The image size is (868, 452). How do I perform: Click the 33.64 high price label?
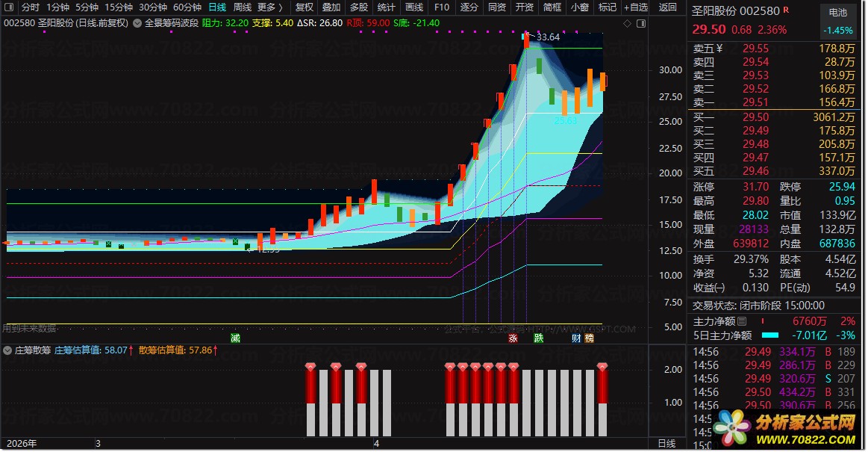tap(548, 37)
